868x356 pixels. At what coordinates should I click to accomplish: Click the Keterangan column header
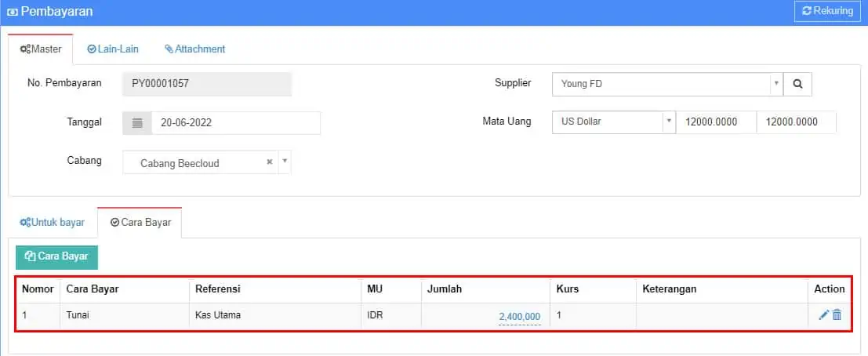point(722,289)
